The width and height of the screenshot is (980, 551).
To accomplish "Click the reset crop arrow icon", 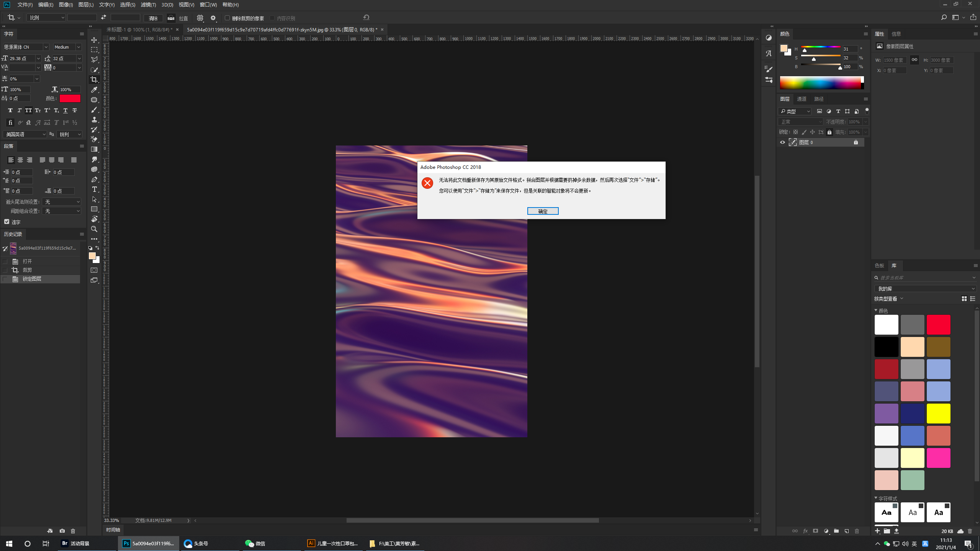I will (x=366, y=17).
